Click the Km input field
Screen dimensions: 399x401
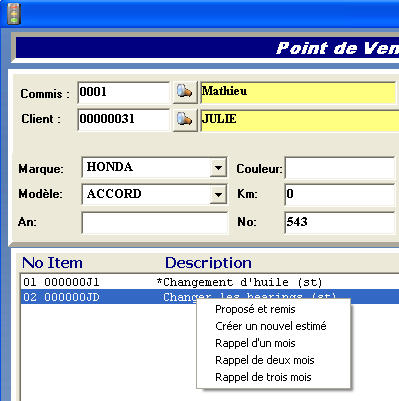click(x=341, y=195)
